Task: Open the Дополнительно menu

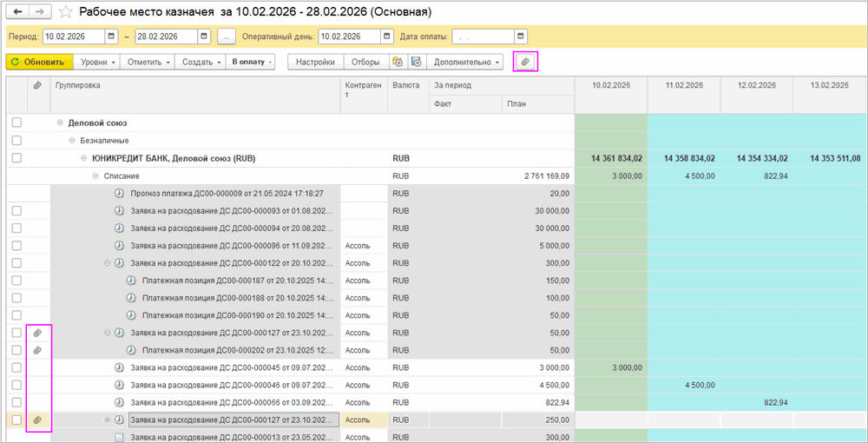Action: point(467,63)
